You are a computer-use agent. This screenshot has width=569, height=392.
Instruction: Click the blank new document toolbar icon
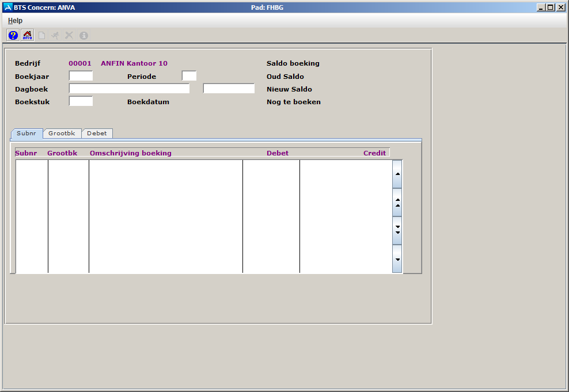coord(41,35)
